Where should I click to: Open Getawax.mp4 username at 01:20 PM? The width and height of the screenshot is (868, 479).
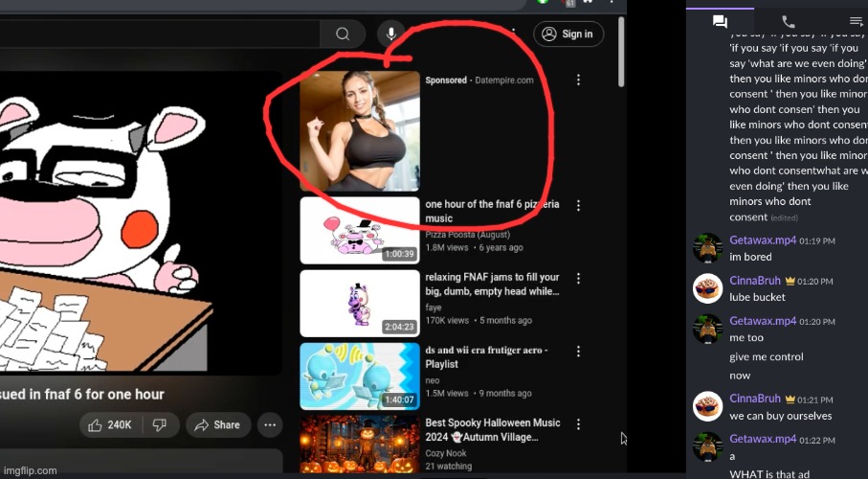[x=763, y=321]
